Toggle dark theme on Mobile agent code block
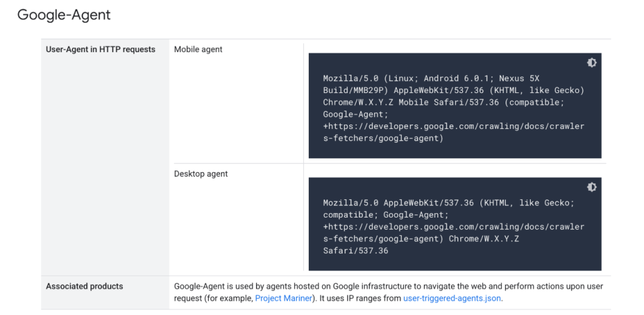Screen dimensions: 644x315 point(591,63)
